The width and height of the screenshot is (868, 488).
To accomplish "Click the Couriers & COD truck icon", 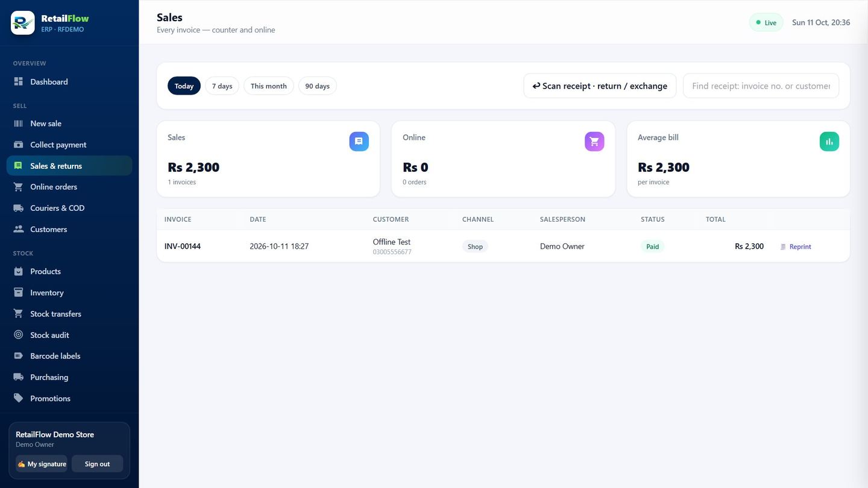I will tap(19, 208).
